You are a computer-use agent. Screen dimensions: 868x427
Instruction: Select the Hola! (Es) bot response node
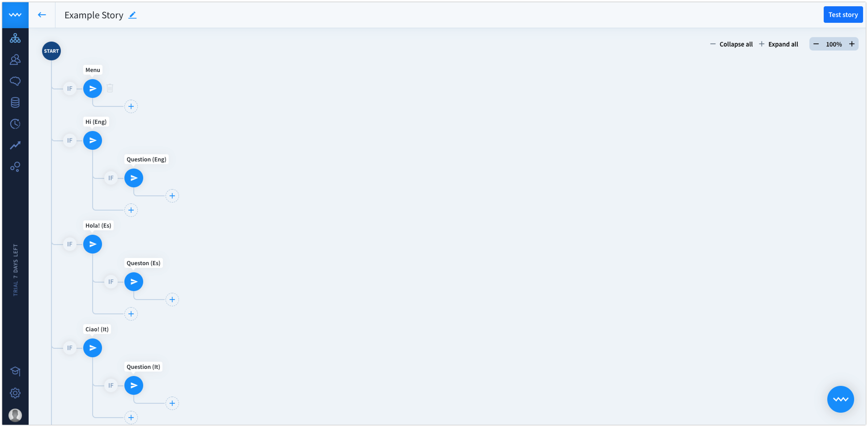coord(93,244)
